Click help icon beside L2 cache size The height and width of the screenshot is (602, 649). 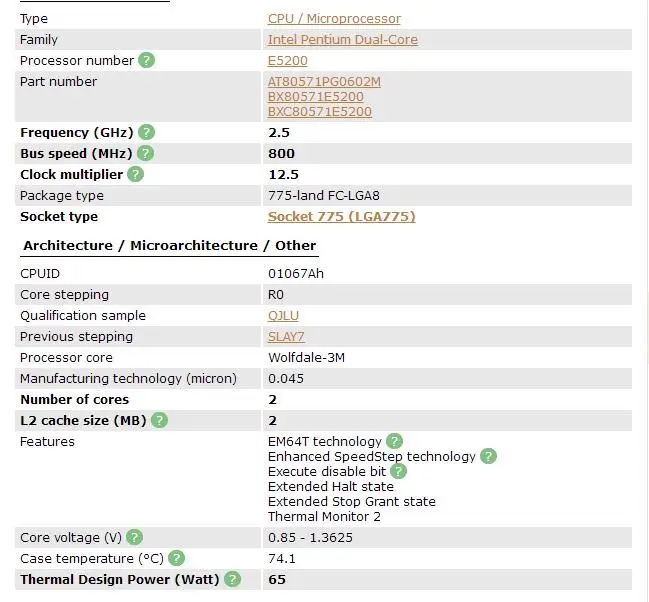[159, 420]
